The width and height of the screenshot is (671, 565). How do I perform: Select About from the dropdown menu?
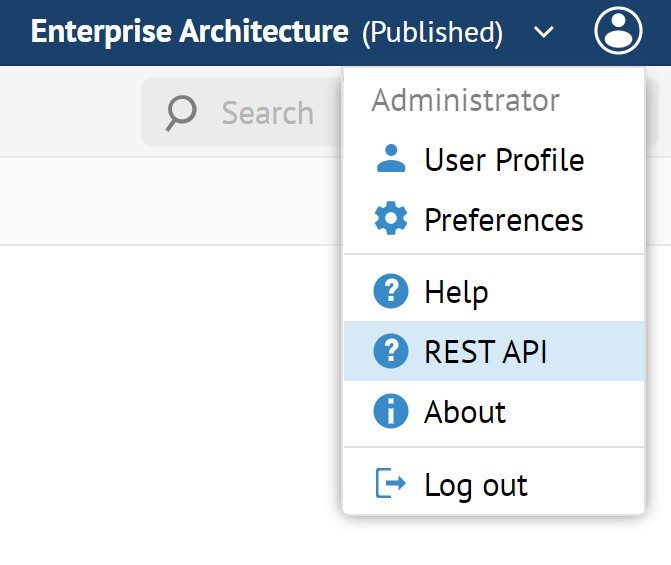[465, 412]
